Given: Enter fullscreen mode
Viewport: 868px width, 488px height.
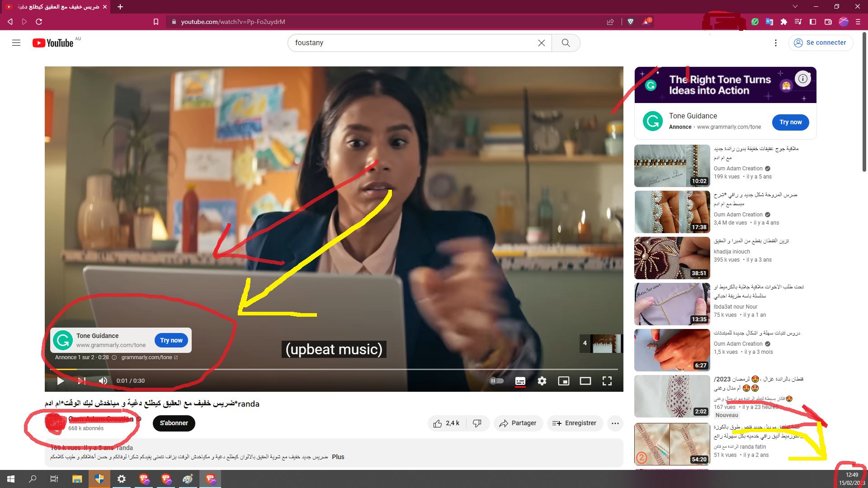Looking at the screenshot, I should (607, 381).
